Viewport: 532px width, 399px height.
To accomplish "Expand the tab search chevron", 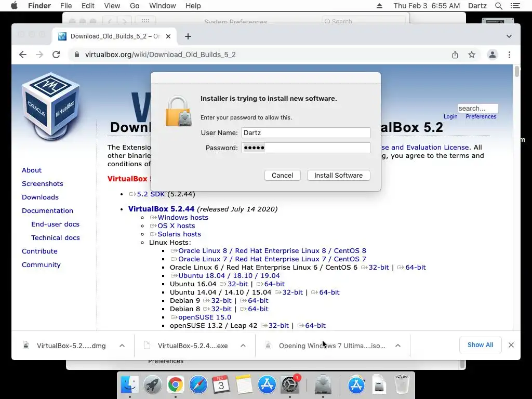I will (509, 36).
